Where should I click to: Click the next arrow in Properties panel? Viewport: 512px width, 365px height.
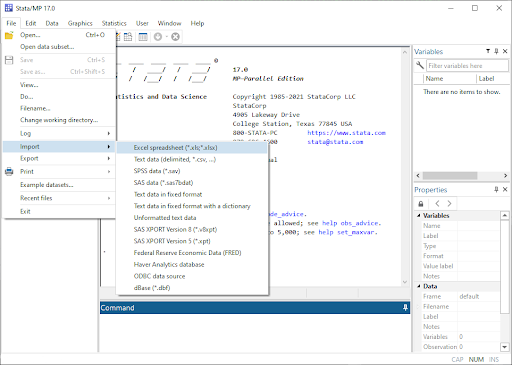click(x=449, y=203)
